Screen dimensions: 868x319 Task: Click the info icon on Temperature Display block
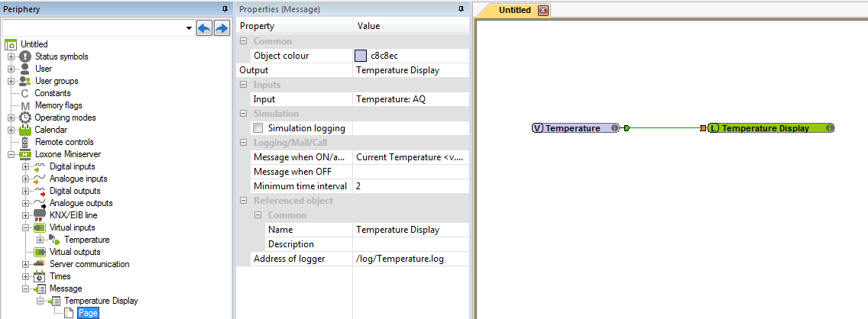click(x=829, y=128)
